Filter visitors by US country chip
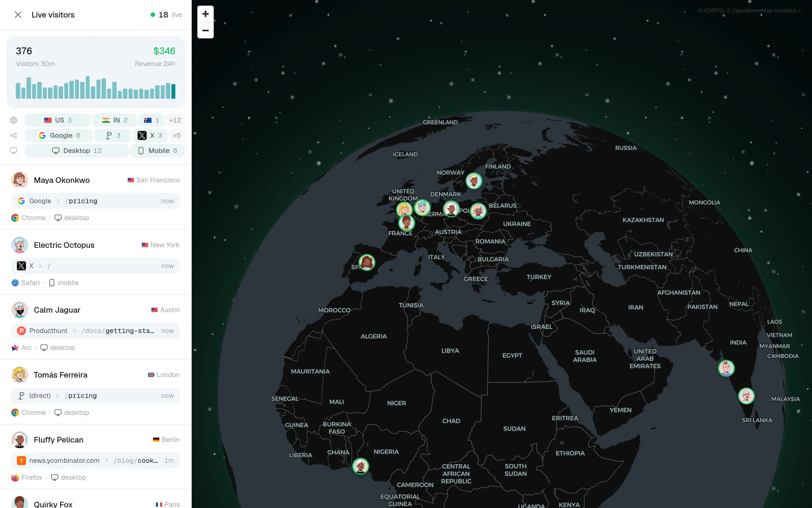 [58, 120]
